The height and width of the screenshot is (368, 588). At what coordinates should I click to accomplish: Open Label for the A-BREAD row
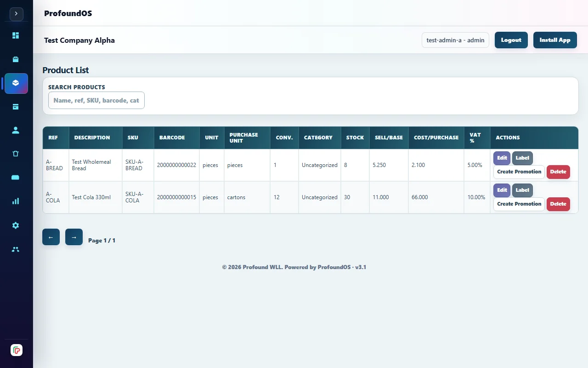(522, 158)
